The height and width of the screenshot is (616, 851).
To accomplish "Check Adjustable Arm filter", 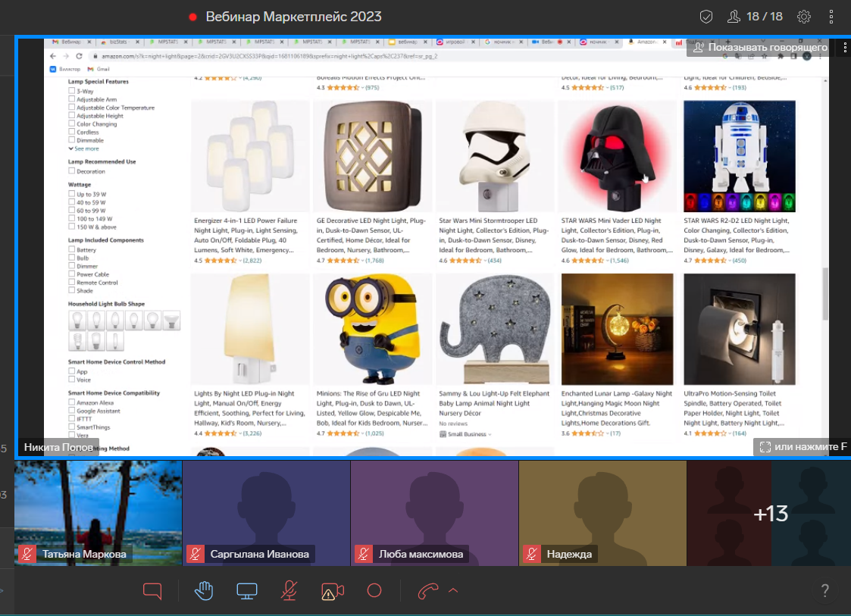I will click(72, 99).
